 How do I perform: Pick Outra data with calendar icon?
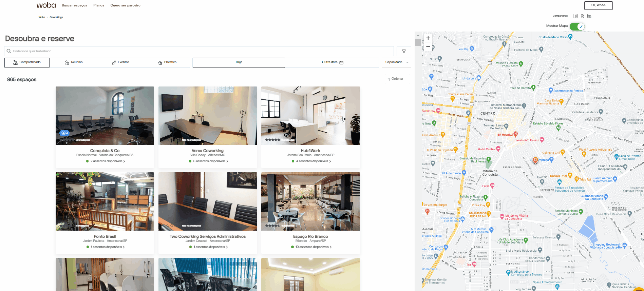point(332,62)
